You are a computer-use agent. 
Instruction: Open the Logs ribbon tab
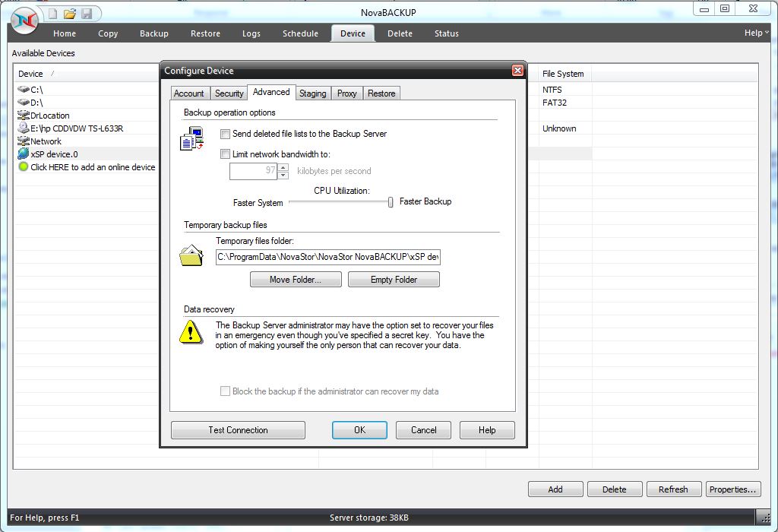[251, 33]
